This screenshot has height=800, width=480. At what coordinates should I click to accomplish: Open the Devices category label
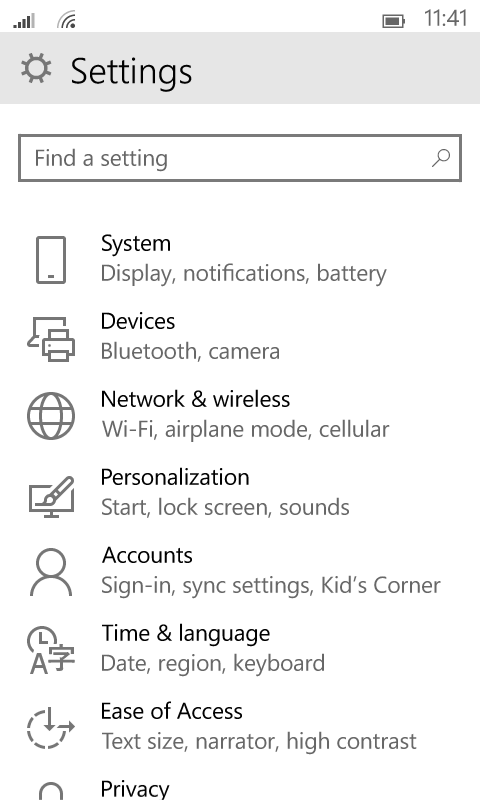coord(138,321)
